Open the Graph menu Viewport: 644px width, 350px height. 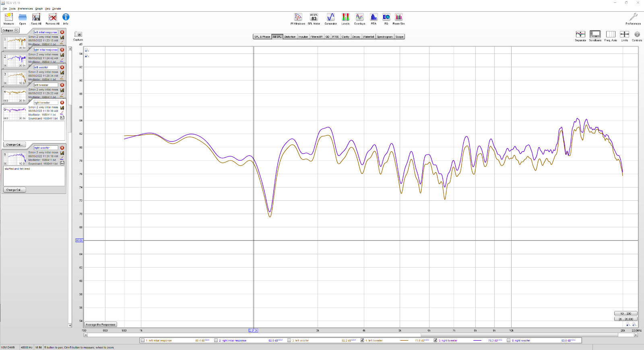point(39,8)
